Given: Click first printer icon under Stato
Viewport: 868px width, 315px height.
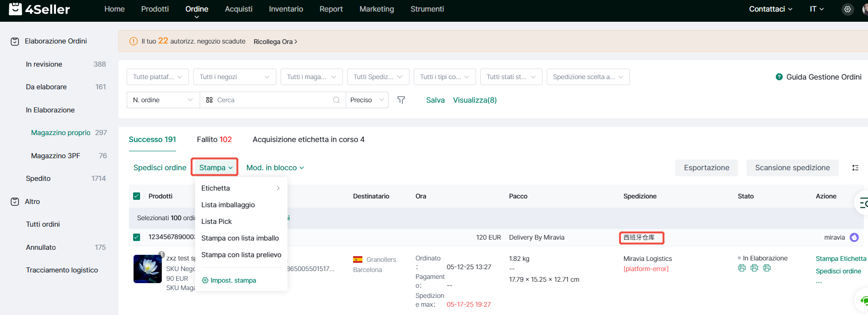Looking at the screenshot, I should tap(742, 268).
